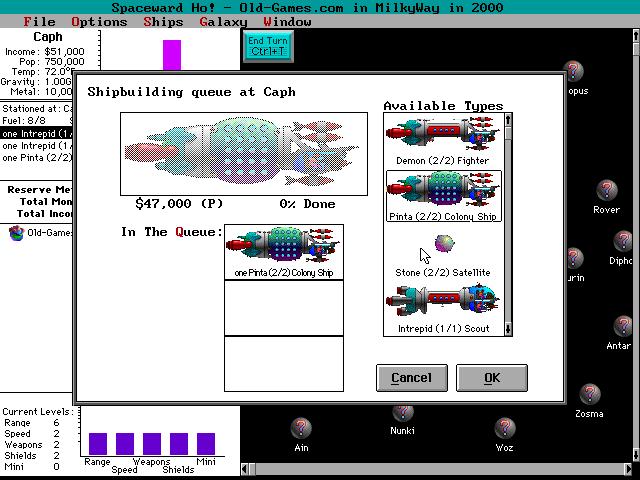Select the queued Pinta Colony Ship slot
Image resolution: width=640 pixels, height=480 pixels.
click(284, 252)
